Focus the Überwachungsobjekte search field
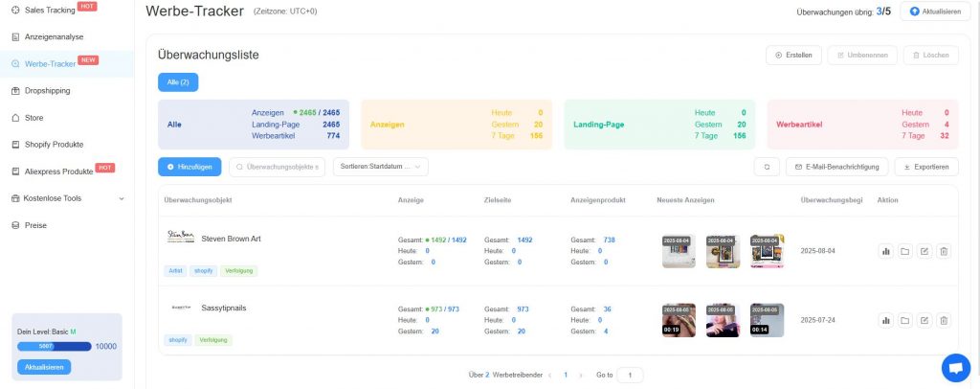980x389 pixels. click(277, 167)
